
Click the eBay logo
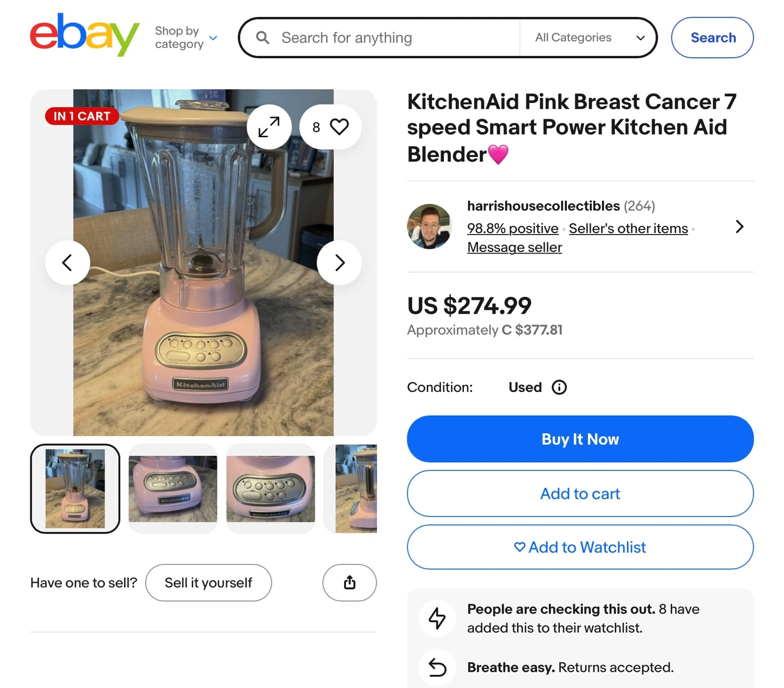pos(84,35)
